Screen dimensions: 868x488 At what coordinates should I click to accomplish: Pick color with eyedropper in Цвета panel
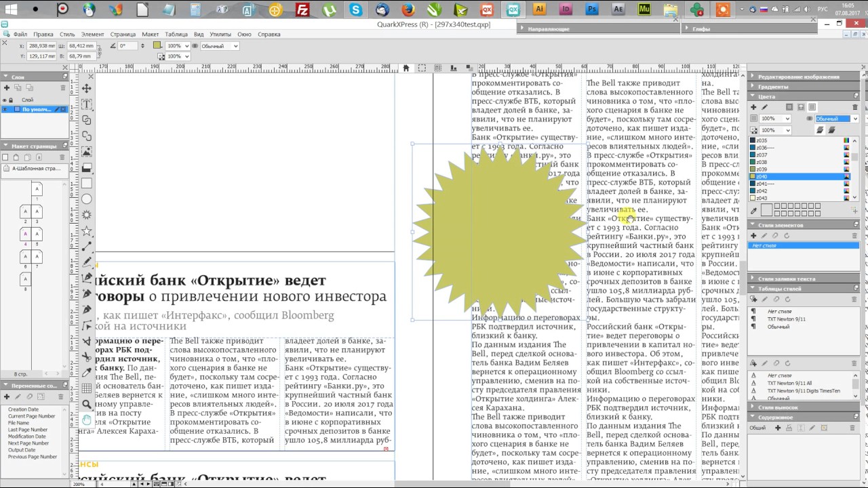[753, 211]
